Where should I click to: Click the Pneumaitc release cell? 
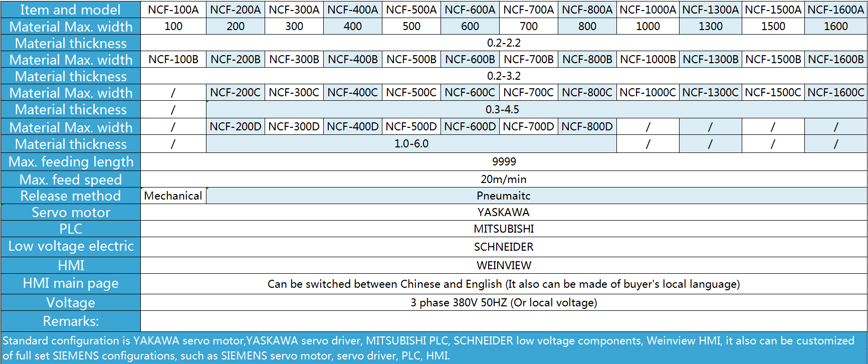[x=537, y=196]
